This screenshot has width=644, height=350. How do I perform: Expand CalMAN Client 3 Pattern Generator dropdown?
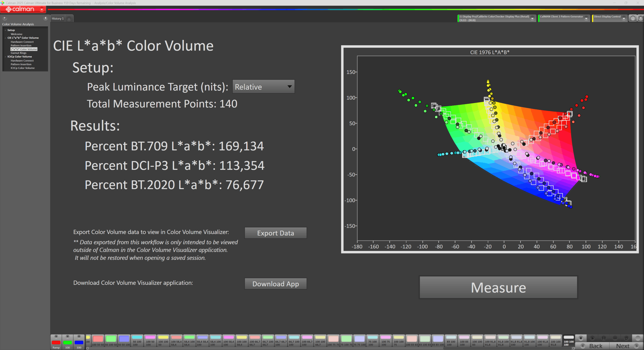[x=586, y=18]
